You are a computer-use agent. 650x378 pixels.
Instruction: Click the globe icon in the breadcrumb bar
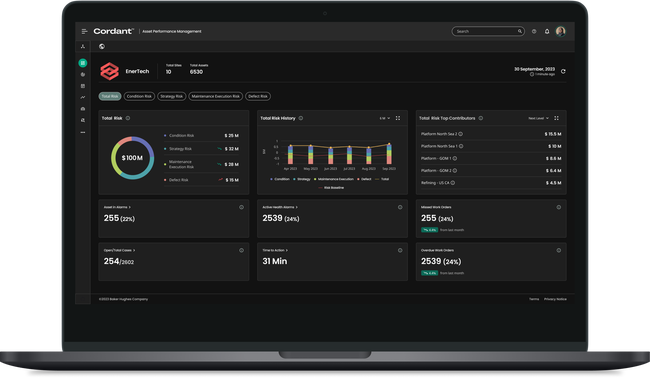coord(102,46)
